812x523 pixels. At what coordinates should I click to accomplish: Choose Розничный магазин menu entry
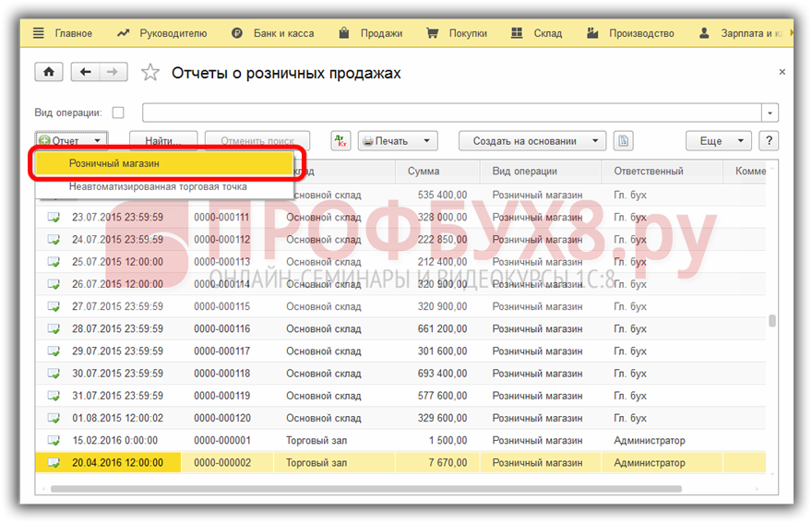(163, 163)
